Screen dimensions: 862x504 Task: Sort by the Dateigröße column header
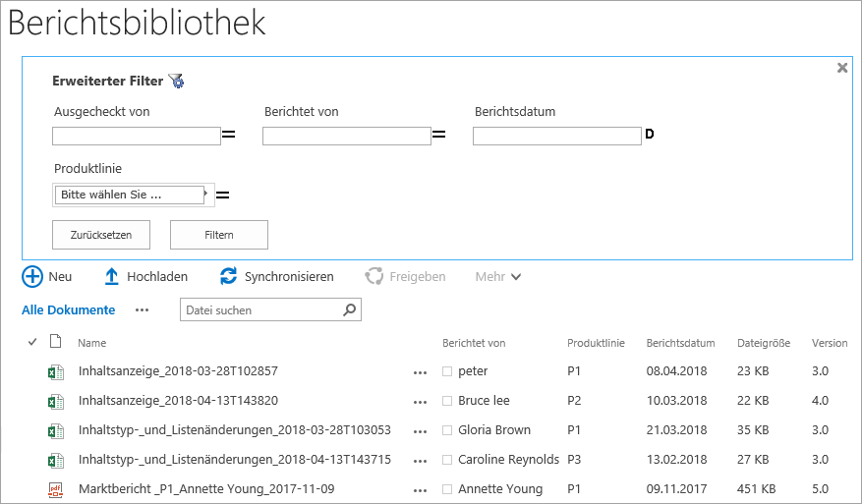764,343
